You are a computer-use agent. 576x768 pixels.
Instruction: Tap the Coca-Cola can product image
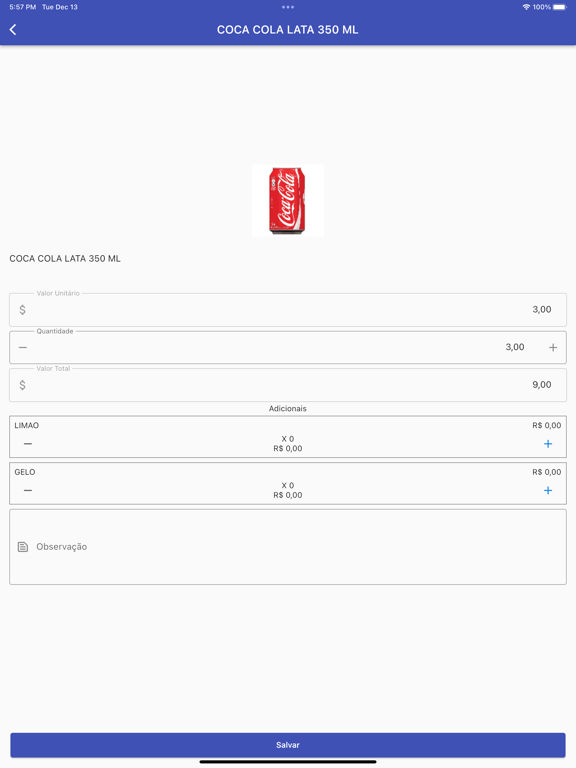click(x=288, y=200)
